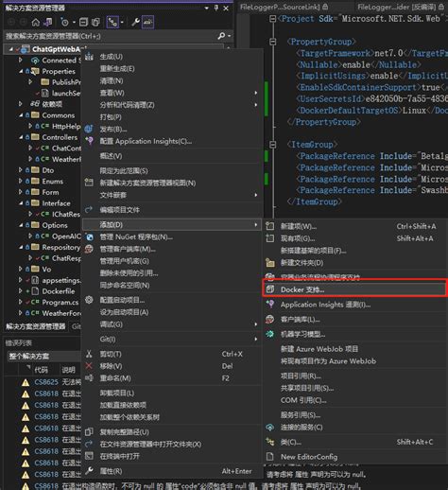Click the globe icon next to 发布(B)
448x490 pixels.
[x=89, y=129]
